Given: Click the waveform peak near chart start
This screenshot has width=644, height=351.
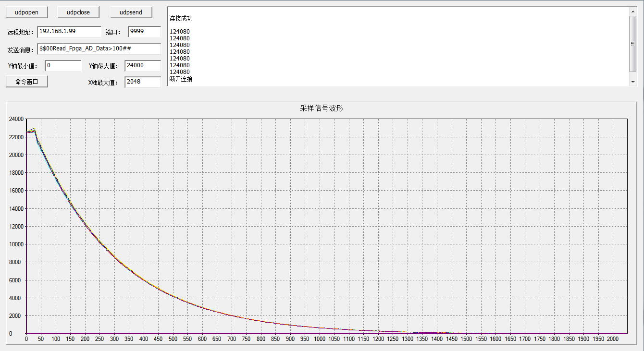Looking at the screenshot, I should 33,130.
